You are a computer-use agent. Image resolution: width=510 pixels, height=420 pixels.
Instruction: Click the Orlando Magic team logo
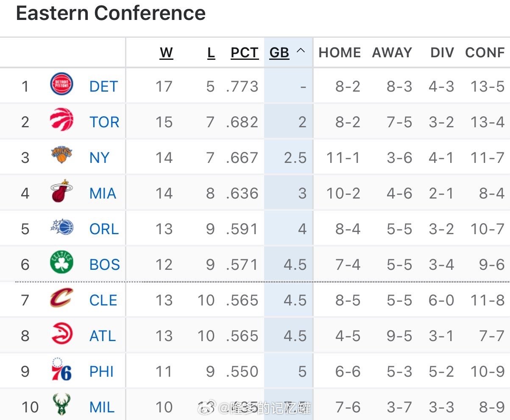point(61,227)
